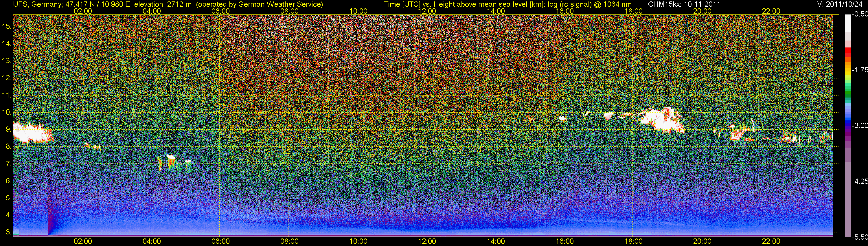Pick the 22:00 label on the bottom time axis
Image resolution: width=868 pixels, height=246 pixels.
tap(770, 241)
